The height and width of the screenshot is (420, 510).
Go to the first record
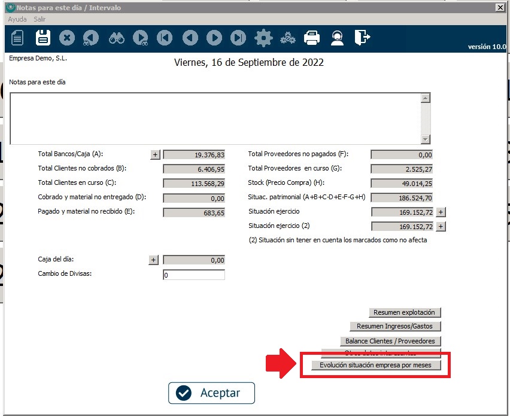[x=165, y=38]
